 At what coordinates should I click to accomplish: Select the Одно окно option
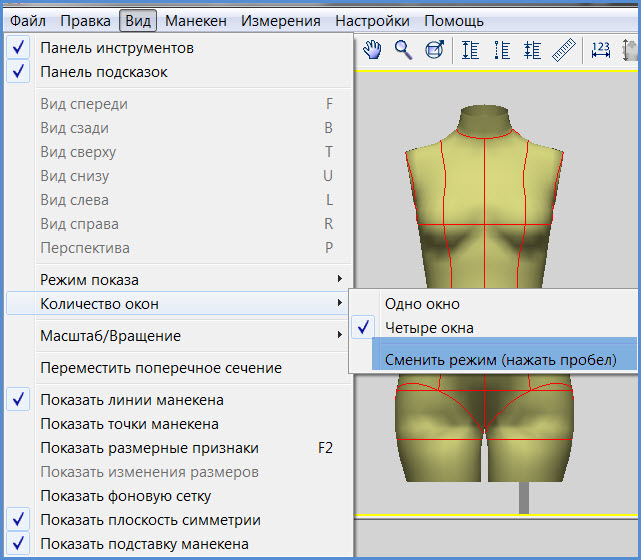click(x=422, y=304)
